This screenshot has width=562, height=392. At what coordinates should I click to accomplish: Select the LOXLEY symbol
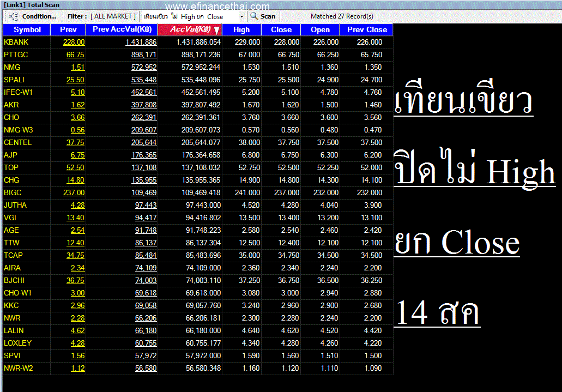[17, 343]
